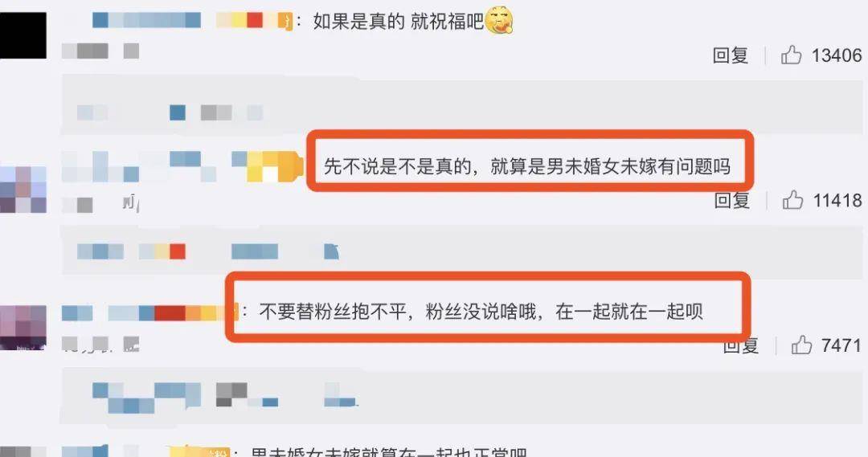The image size is (868, 457).
Task: Click the like count 11418
Action: 837,200
